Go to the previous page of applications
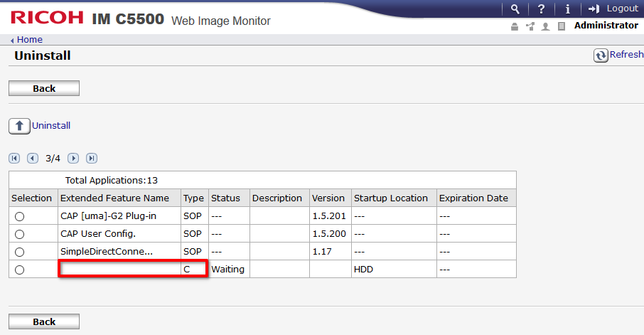 coord(32,158)
